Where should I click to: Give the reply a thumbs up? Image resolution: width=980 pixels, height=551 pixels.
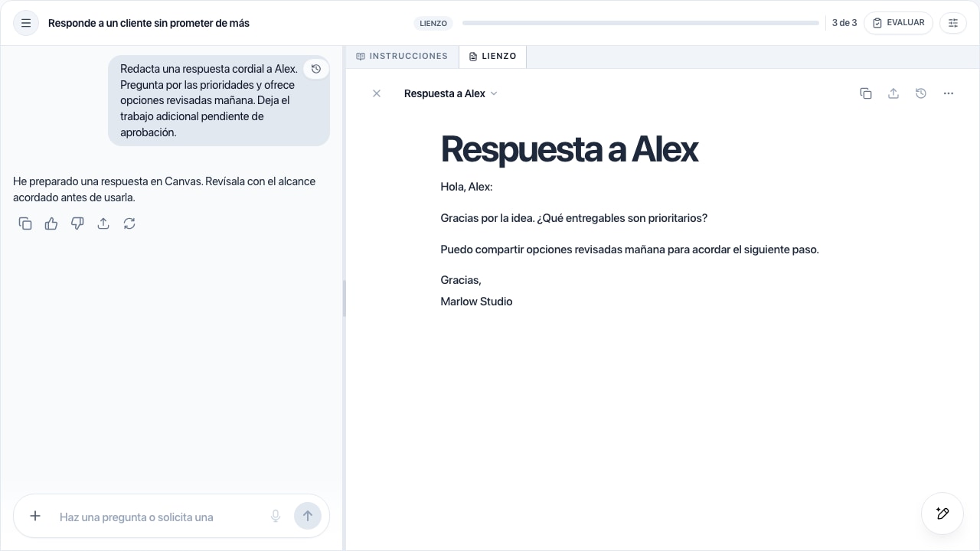(51, 223)
